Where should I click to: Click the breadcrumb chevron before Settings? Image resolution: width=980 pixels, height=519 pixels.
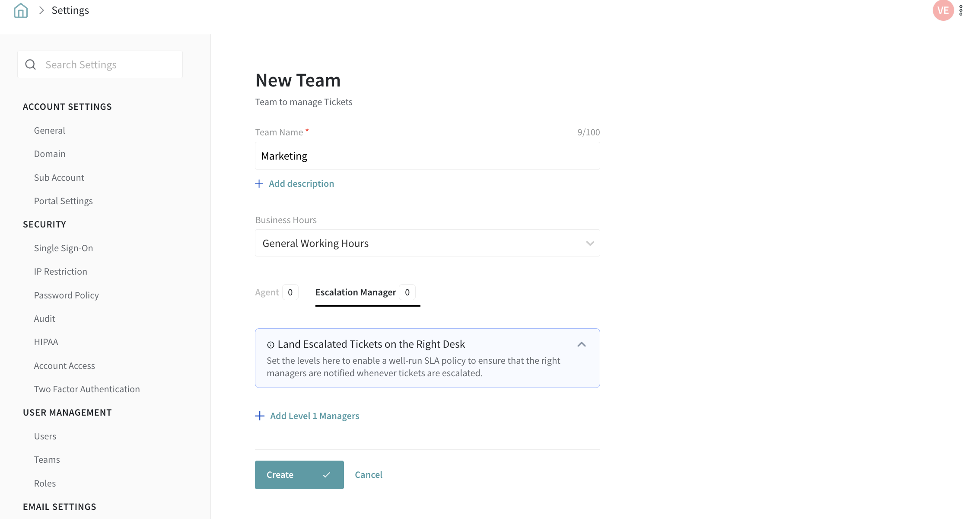(x=41, y=10)
